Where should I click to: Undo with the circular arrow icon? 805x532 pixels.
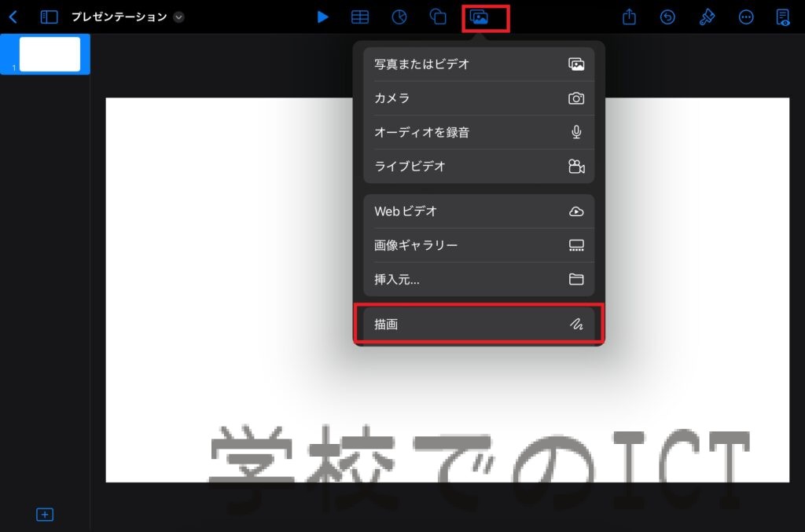(x=667, y=17)
